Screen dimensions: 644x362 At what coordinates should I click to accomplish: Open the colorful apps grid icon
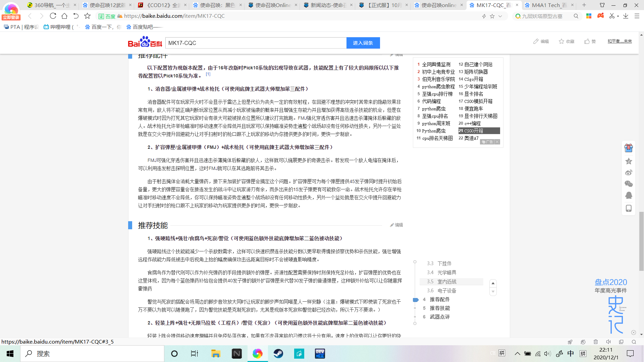click(x=589, y=16)
